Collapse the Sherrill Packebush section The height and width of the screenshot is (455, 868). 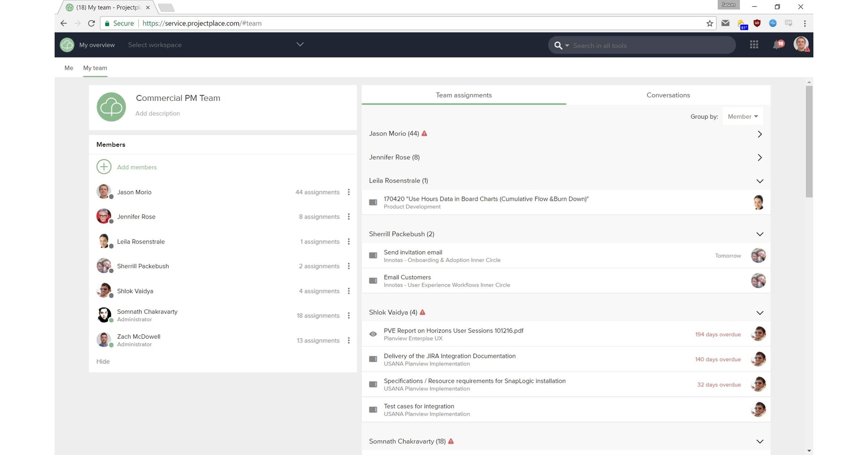[760, 234]
